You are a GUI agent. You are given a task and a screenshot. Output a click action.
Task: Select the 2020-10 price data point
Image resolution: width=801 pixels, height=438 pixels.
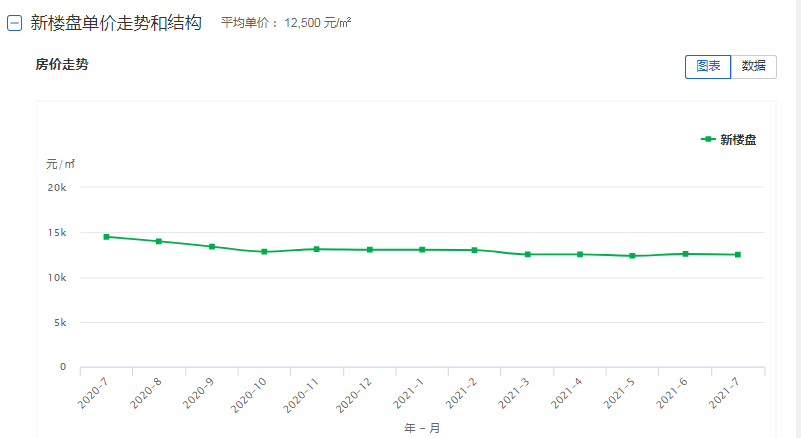[264, 252]
